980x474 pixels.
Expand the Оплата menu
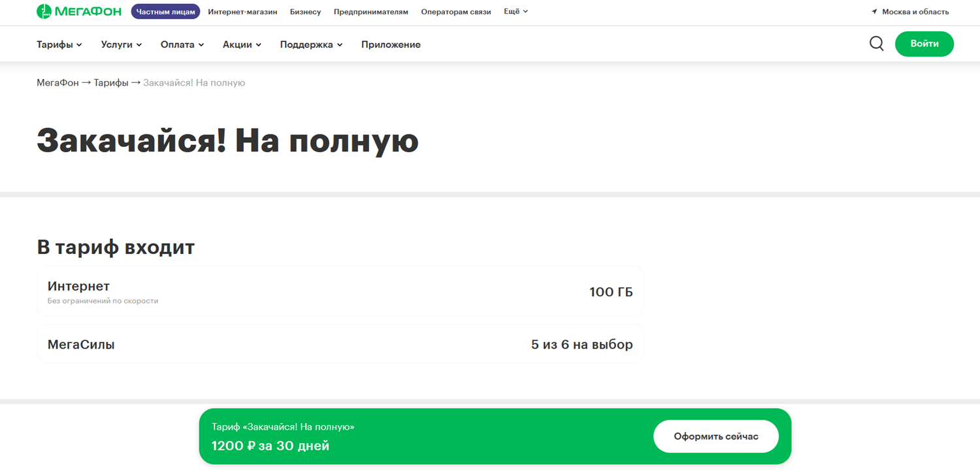pyautogui.click(x=182, y=44)
